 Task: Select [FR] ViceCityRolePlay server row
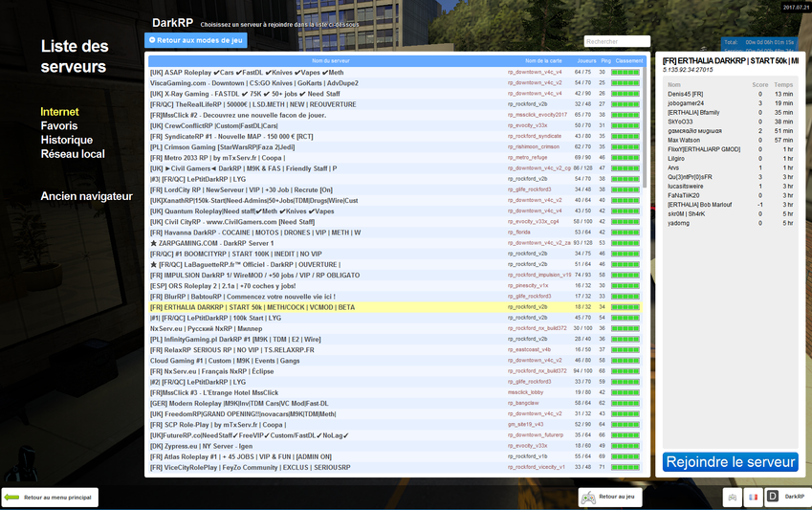pos(395,468)
